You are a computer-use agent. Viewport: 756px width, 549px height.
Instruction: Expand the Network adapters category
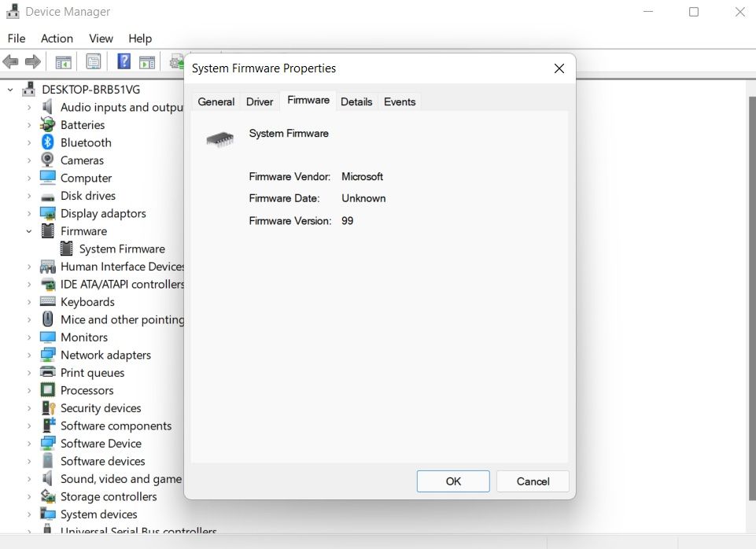(x=29, y=355)
